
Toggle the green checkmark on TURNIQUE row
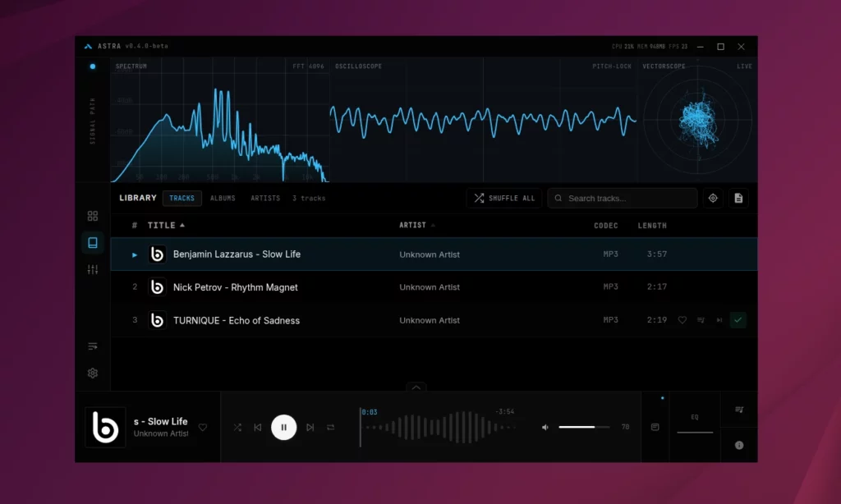(738, 320)
